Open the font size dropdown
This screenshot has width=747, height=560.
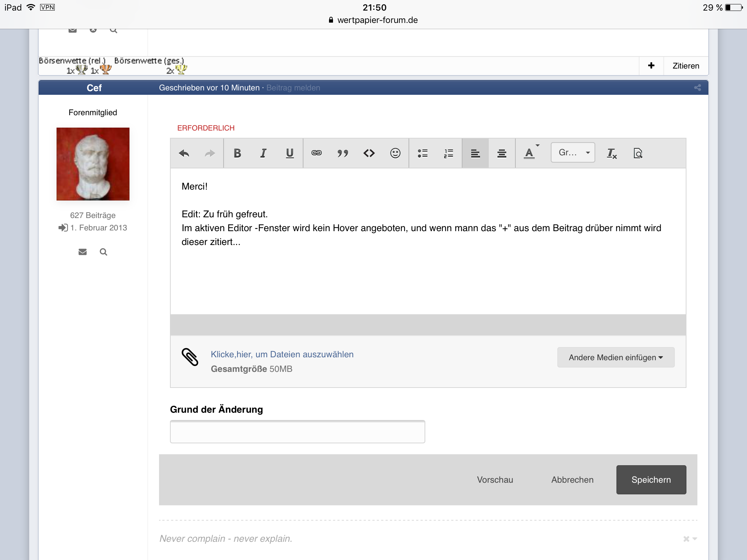(573, 153)
